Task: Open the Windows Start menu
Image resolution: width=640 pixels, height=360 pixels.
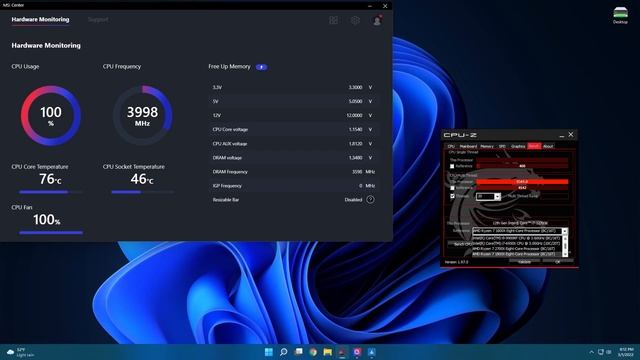Action: (x=269, y=352)
